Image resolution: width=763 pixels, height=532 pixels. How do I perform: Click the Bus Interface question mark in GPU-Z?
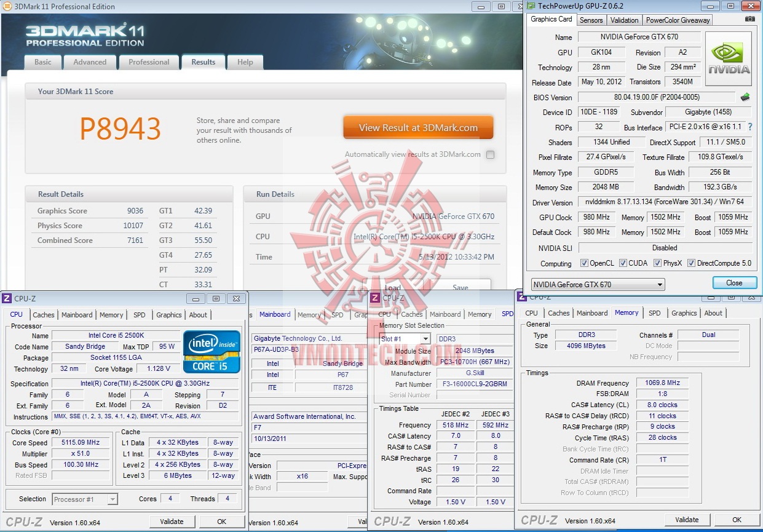click(x=750, y=127)
